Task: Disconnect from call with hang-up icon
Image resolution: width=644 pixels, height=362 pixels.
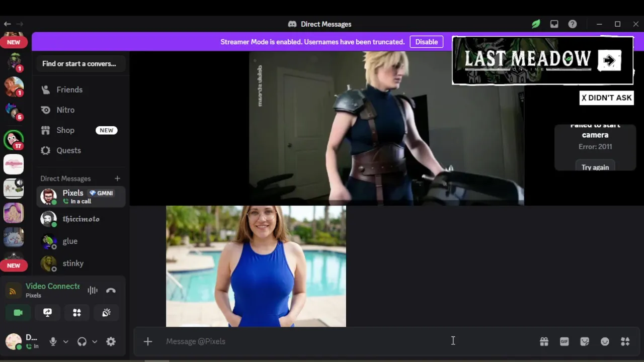Action: click(x=111, y=290)
